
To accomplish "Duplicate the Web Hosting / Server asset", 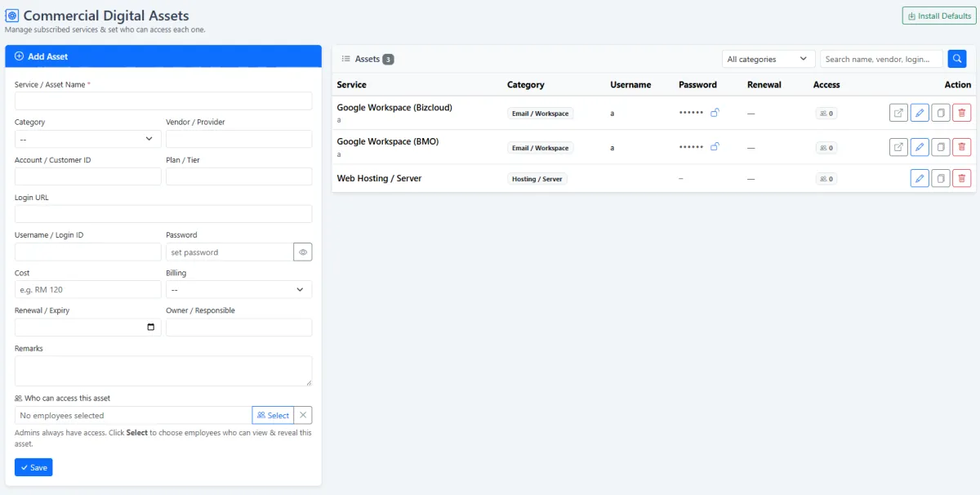I will [x=941, y=178].
